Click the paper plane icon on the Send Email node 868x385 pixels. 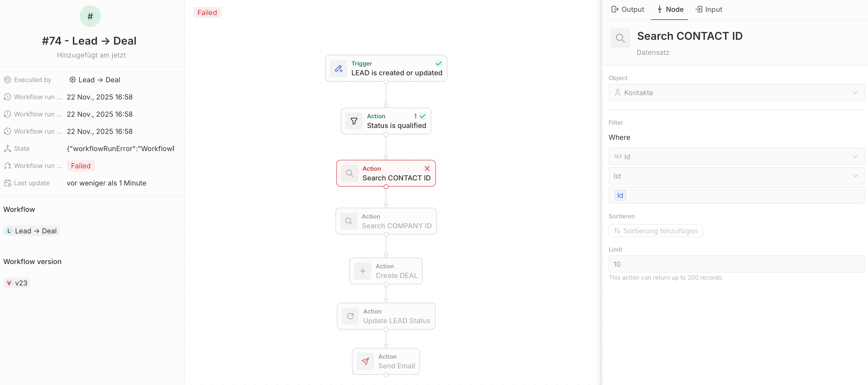[x=365, y=361]
